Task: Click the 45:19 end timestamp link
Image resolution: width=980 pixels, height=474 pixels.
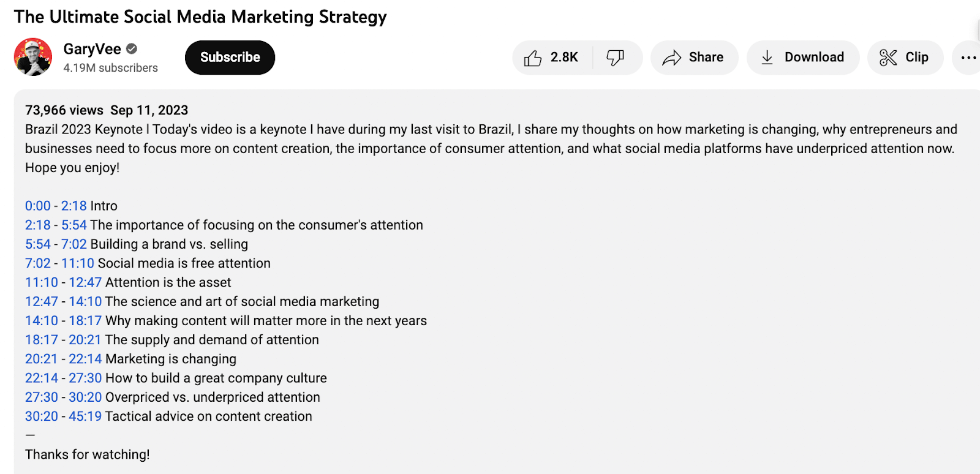Action: [x=85, y=416]
